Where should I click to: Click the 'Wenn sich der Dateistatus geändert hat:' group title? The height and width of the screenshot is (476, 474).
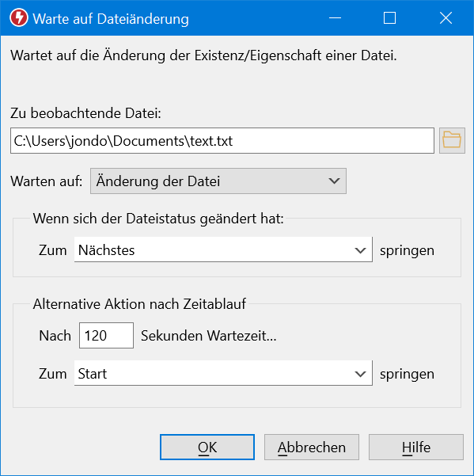click(158, 219)
